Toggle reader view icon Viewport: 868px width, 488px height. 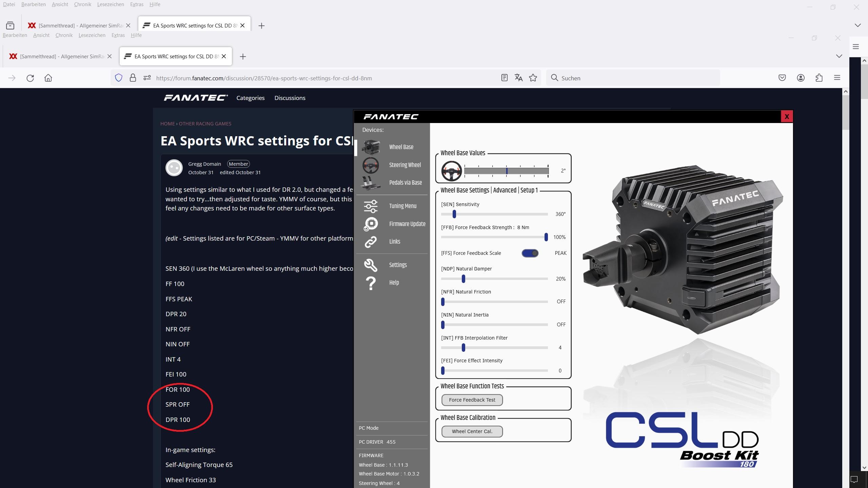[x=504, y=78]
